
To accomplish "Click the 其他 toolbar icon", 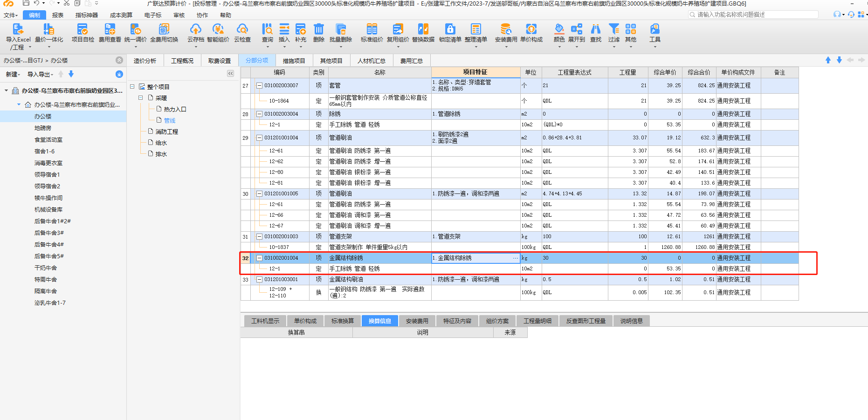I will 631,29.
